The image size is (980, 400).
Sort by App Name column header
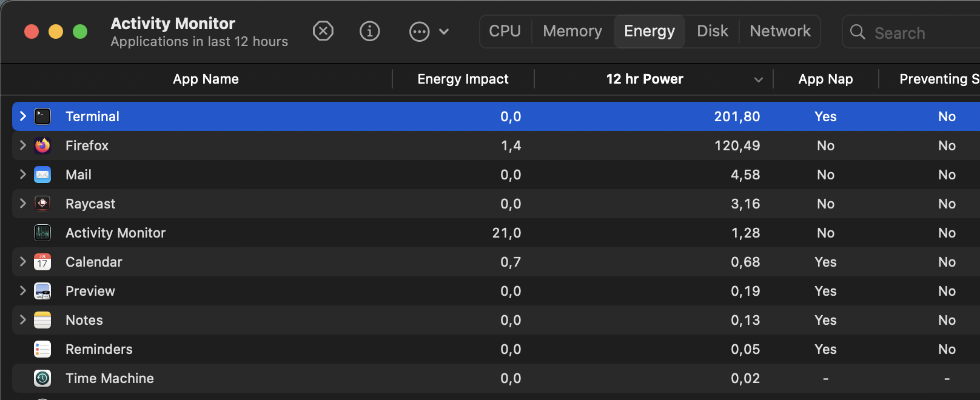coord(206,79)
